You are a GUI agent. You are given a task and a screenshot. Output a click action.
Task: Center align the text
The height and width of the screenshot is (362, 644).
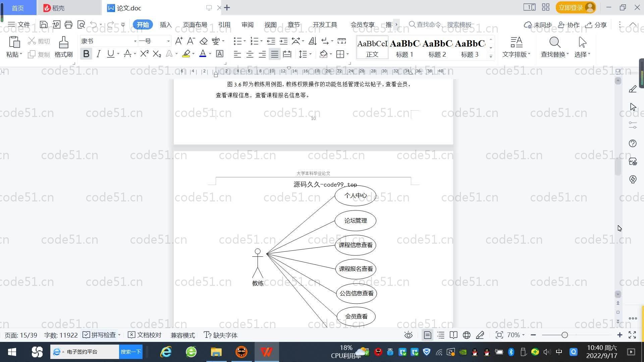[x=250, y=54]
